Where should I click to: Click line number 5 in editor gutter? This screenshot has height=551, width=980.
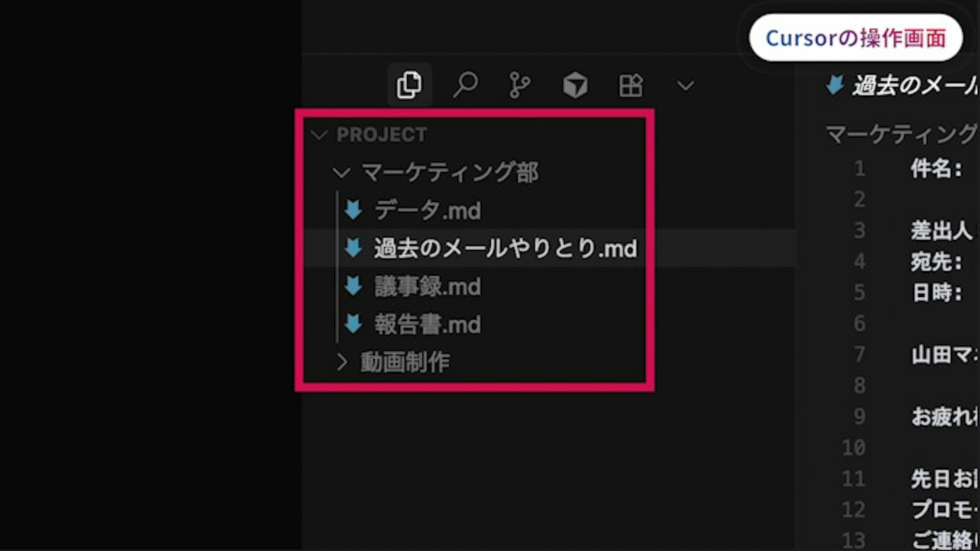859,293
